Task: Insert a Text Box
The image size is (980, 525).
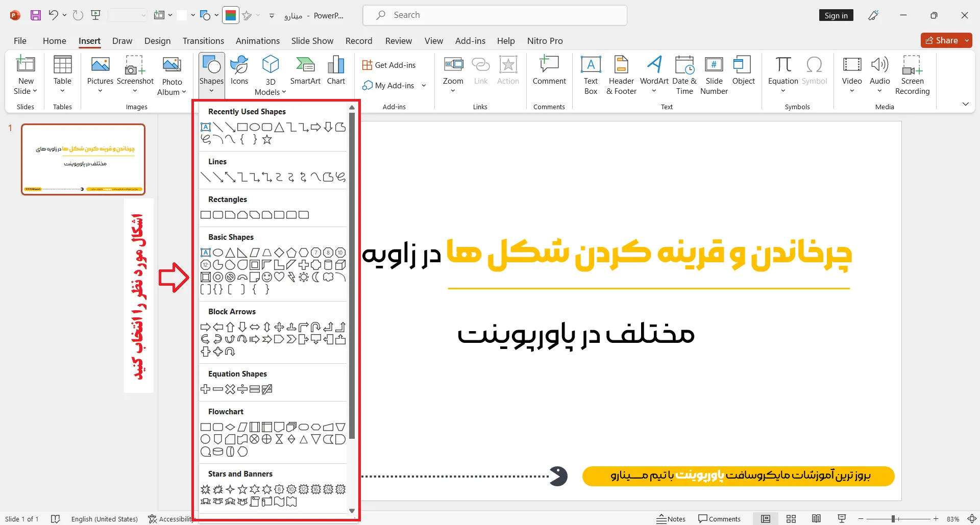Action: pos(591,76)
